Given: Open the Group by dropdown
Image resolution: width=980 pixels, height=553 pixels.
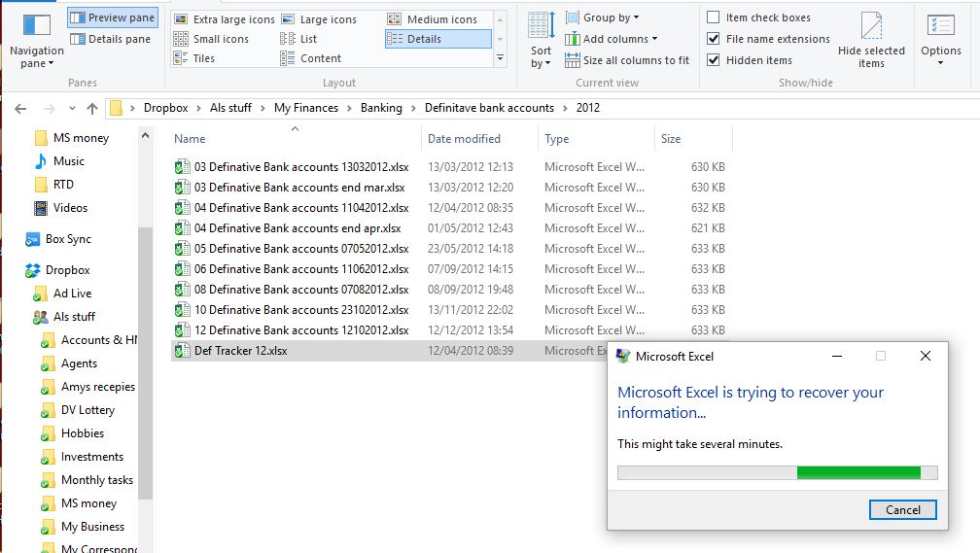Looking at the screenshot, I should click(x=603, y=17).
